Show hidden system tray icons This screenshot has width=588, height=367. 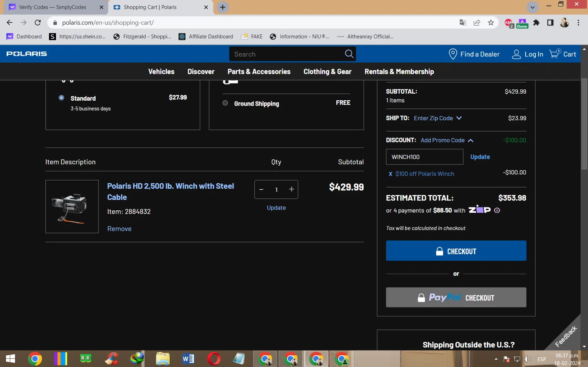pos(496,359)
